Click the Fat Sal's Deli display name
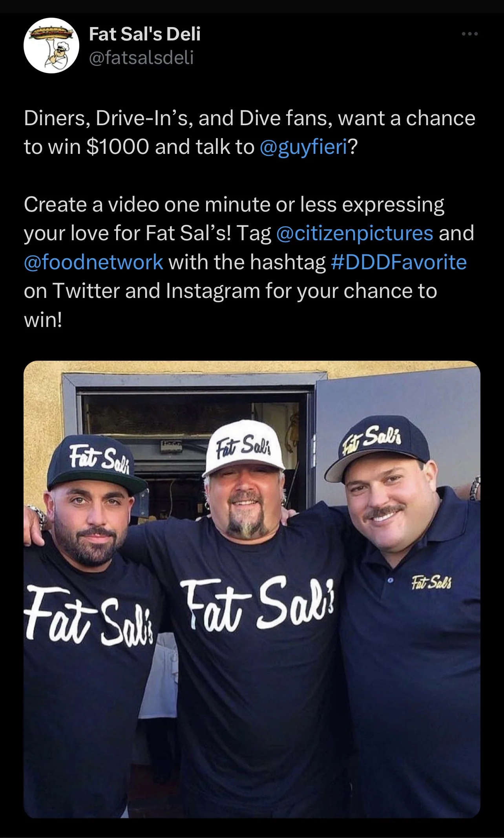The image size is (504, 838). point(145,34)
